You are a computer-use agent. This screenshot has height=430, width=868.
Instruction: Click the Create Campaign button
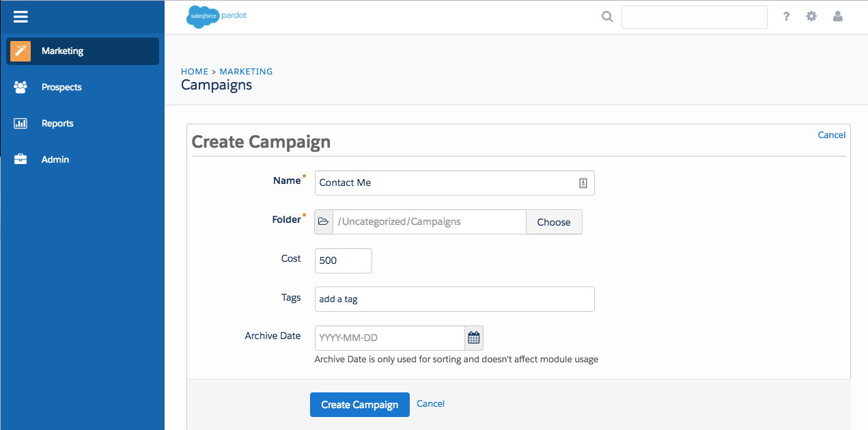tap(360, 405)
